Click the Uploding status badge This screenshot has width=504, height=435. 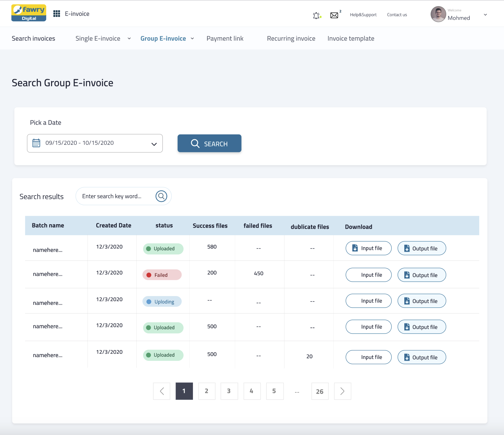[162, 302]
